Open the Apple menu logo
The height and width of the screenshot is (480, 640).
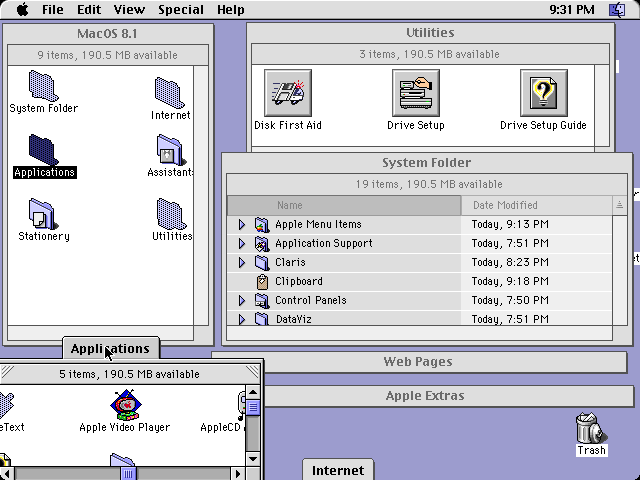coord(23,9)
